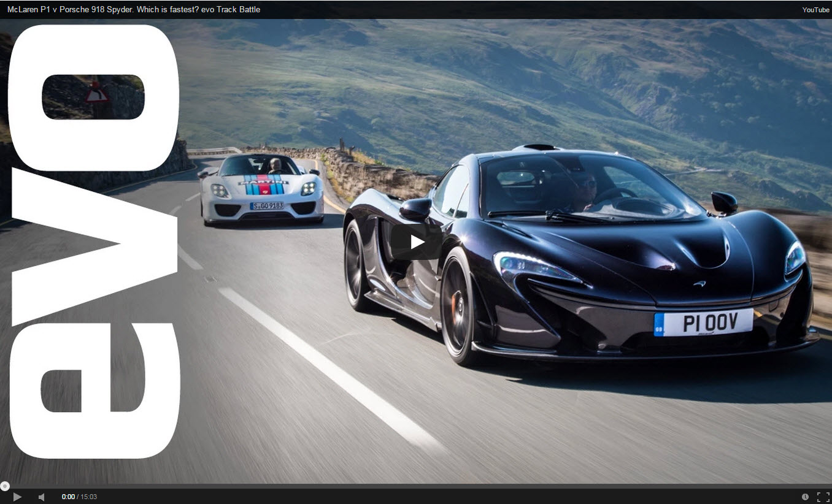Viewport: 832px width, 504px height.
Task: Open the McLaren P1 v Porsche 918 title link
Action: 134,9
